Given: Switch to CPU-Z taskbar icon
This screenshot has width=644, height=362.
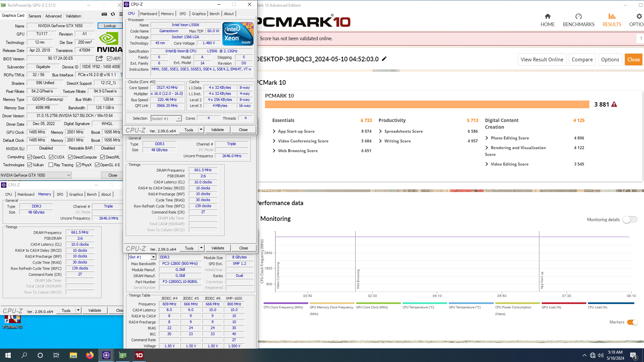Looking at the screenshot, I should pos(106,355).
